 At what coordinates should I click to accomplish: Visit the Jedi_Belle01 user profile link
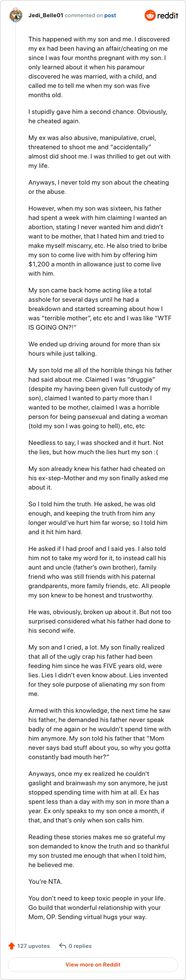click(x=46, y=15)
